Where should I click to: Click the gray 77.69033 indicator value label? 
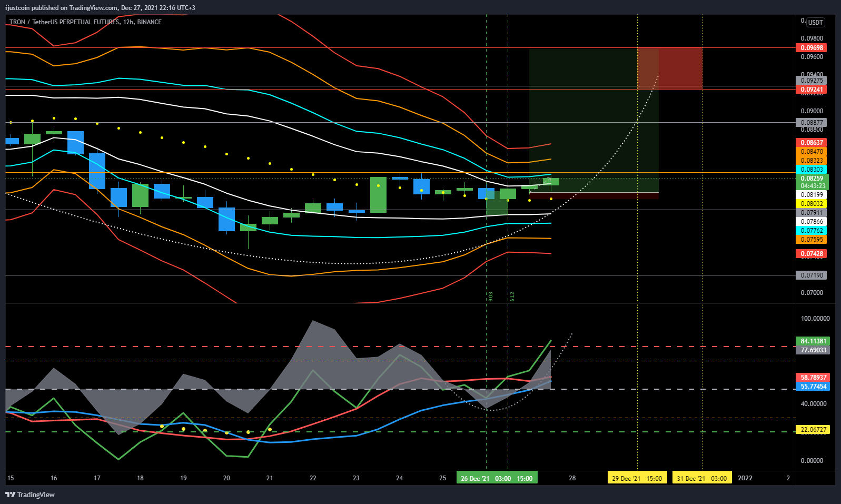pos(814,350)
